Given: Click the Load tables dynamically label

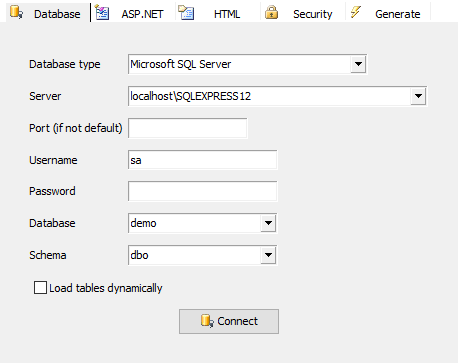Looking at the screenshot, I should tap(106, 288).
